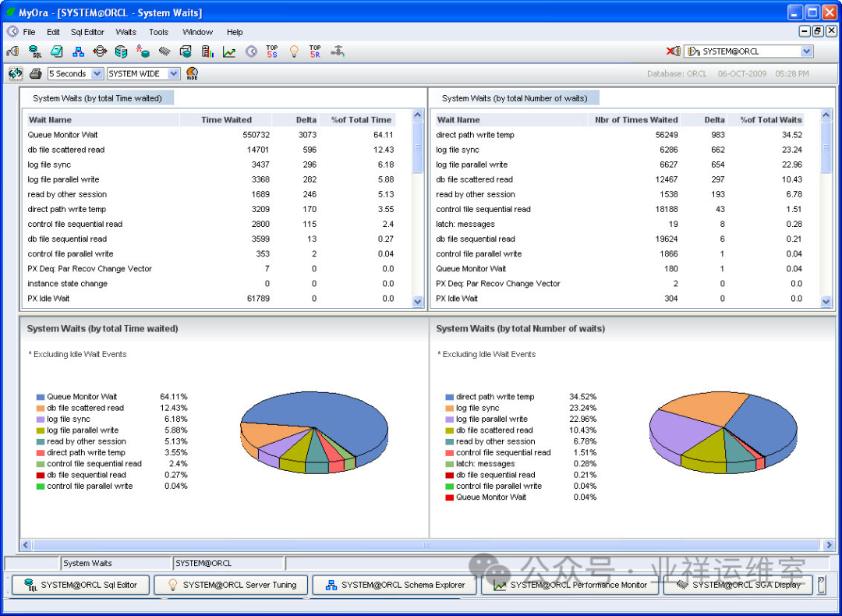Image resolution: width=842 pixels, height=616 pixels.
Task: Switch to SYSTEM@ORCL Server Tuning window button
Action: pos(232,585)
